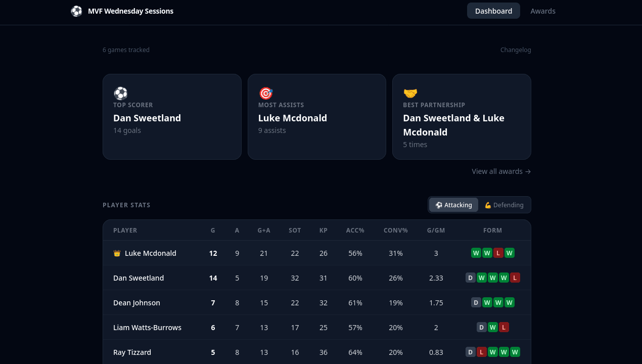The image size is (642, 364).
Task: Open the Dashboard tab
Action: [x=493, y=11]
